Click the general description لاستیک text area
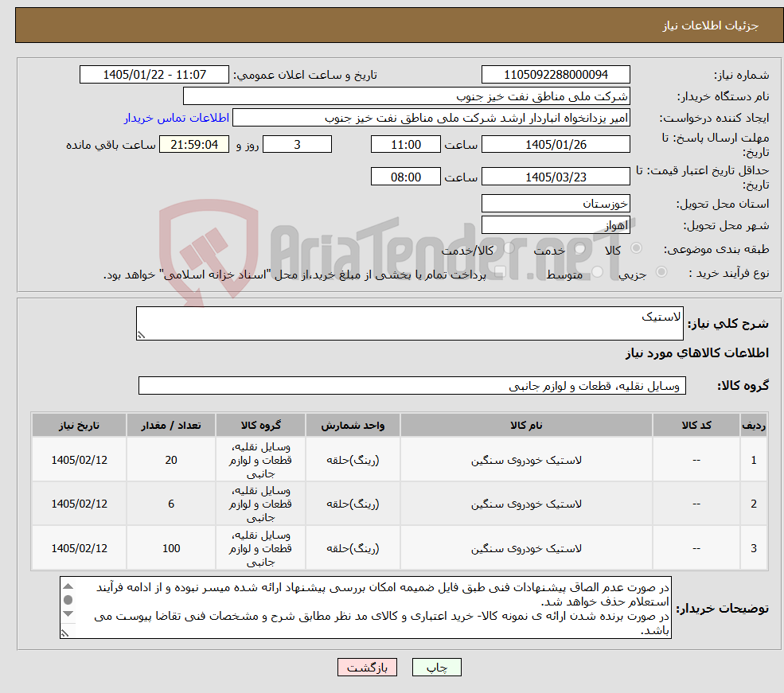 [409, 323]
